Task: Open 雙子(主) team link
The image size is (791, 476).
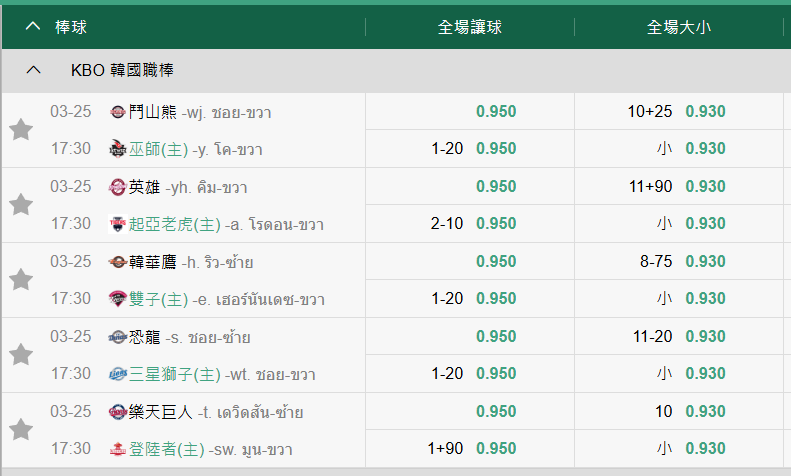Action: tap(158, 299)
